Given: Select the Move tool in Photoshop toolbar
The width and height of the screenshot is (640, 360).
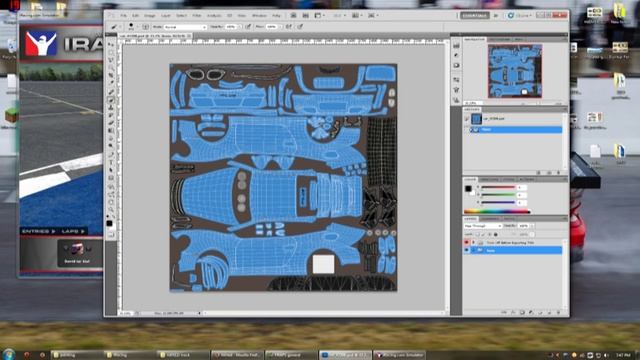Looking at the screenshot, I should pyautogui.click(x=111, y=44).
